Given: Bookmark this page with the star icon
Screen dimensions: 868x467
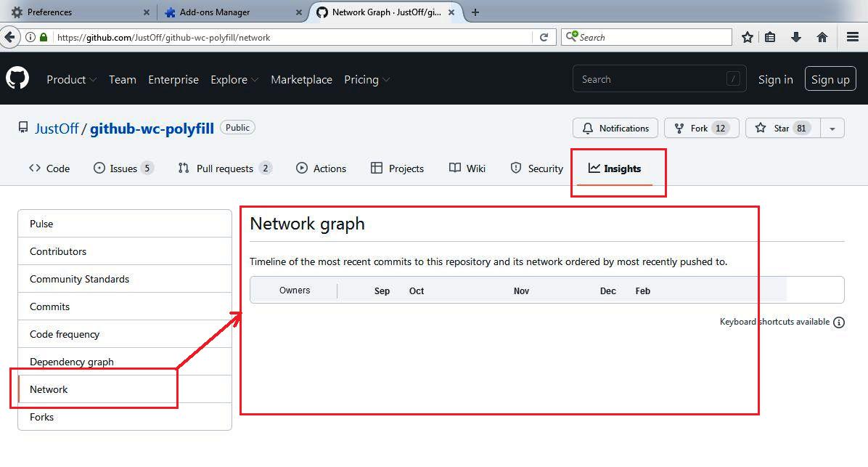Looking at the screenshot, I should 748,37.
